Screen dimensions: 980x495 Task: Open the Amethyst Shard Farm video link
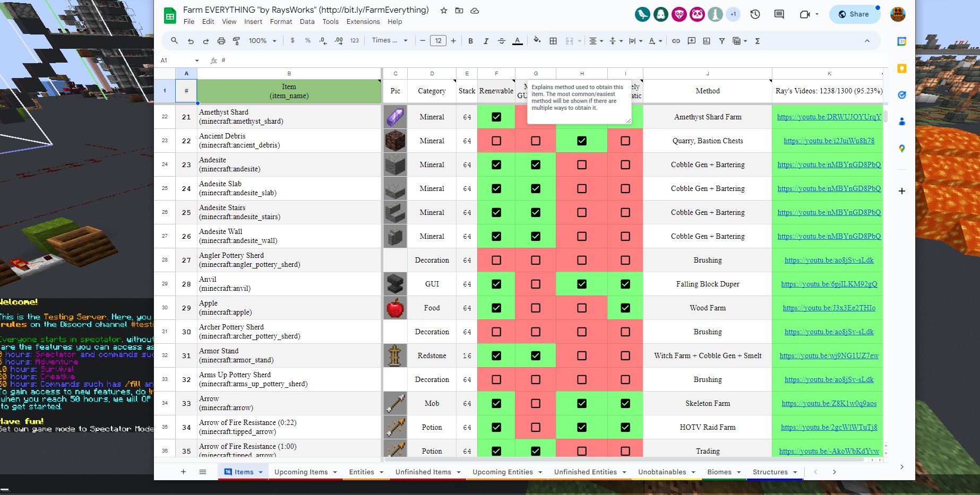(x=829, y=117)
